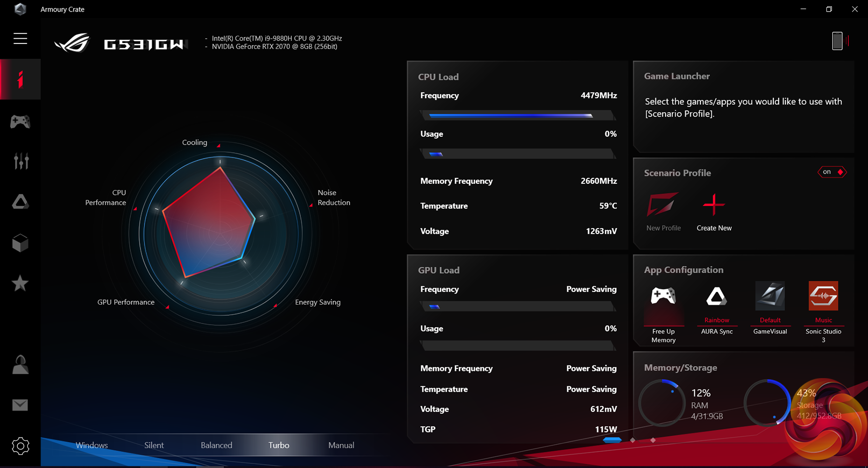Click the first blue page indicator

pos(612,440)
